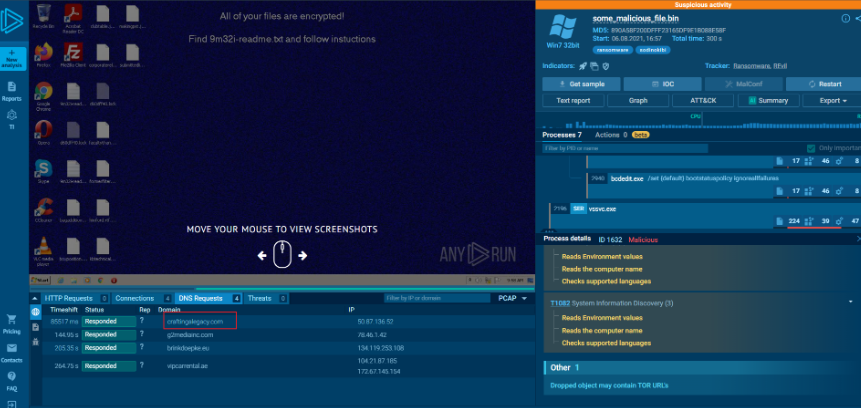Click the info icon next to the file name
The image size is (861, 408).
845,18
